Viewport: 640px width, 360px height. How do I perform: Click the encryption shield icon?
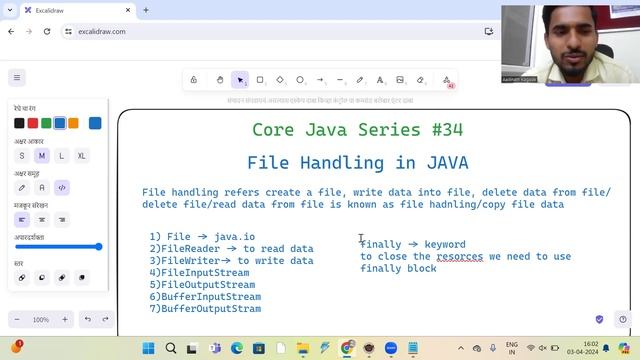pyautogui.click(x=599, y=319)
